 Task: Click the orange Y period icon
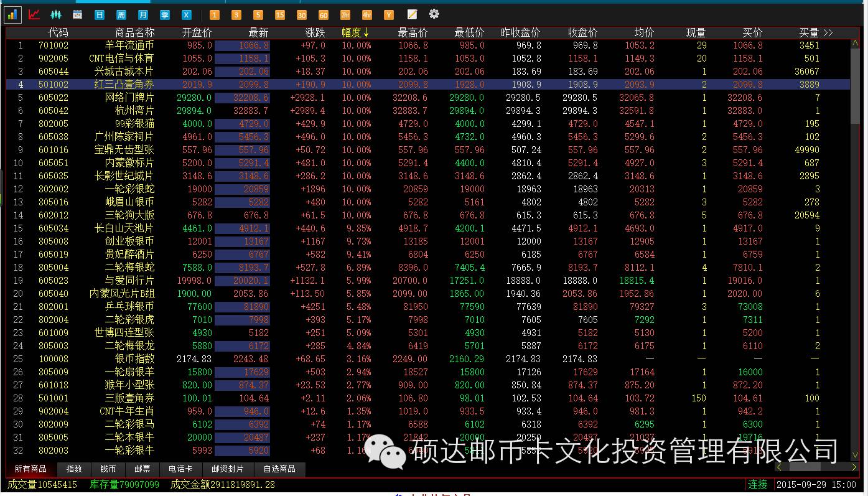(x=389, y=14)
